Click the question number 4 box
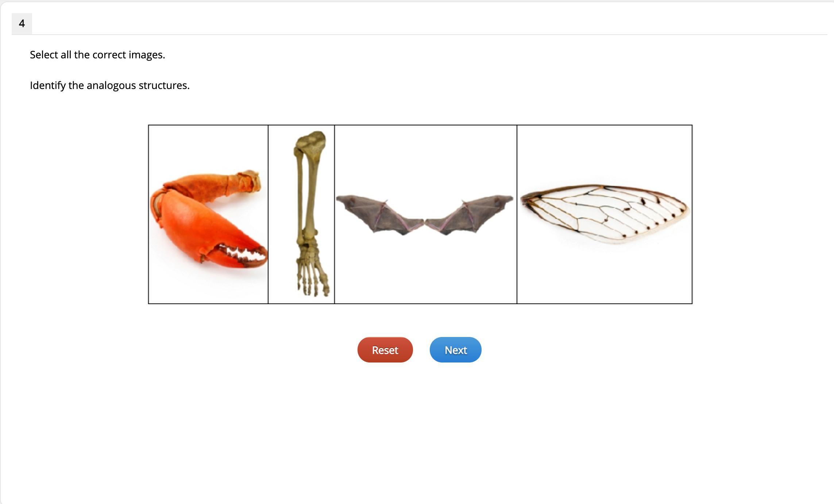This screenshot has width=834, height=504. pos(22,24)
